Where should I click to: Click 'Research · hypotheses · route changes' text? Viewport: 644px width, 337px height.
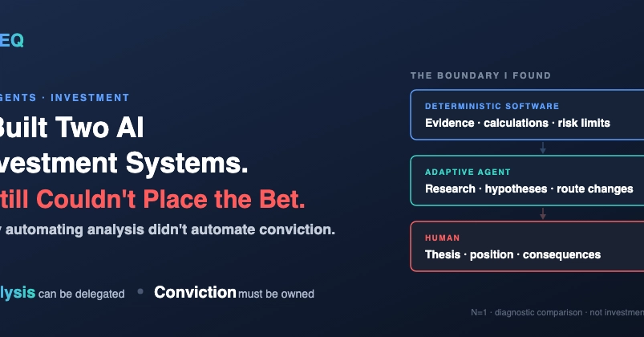click(x=529, y=189)
